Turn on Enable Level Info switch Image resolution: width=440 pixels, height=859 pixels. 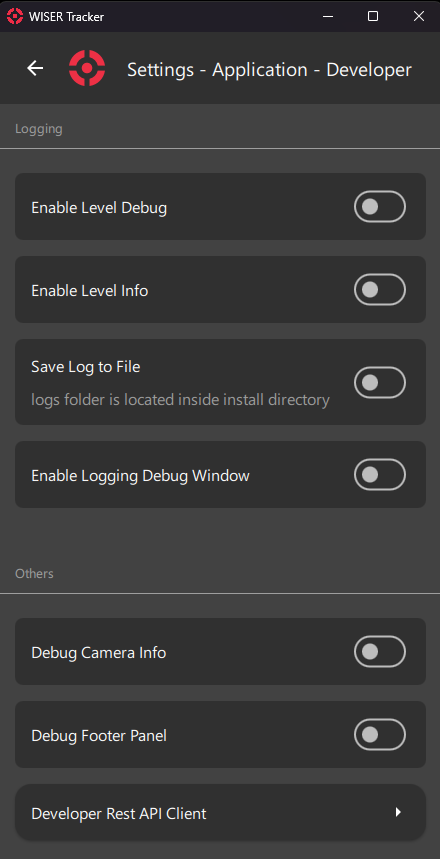coord(380,289)
